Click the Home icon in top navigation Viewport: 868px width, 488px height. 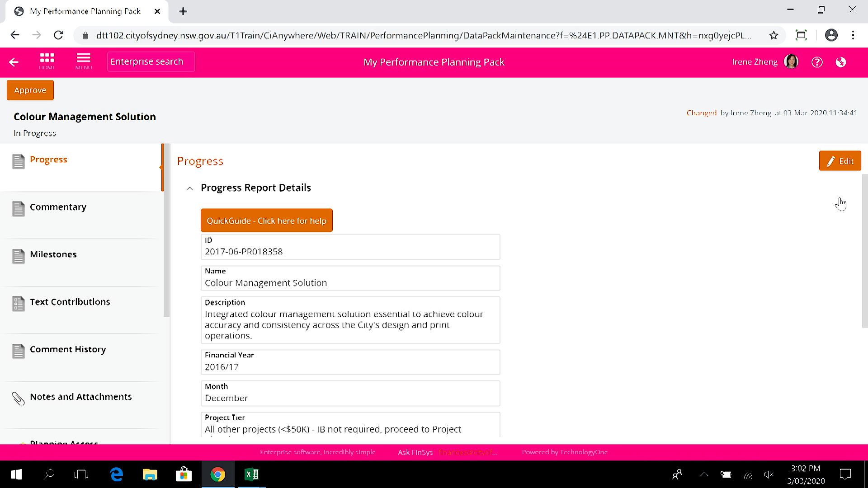[47, 61]
